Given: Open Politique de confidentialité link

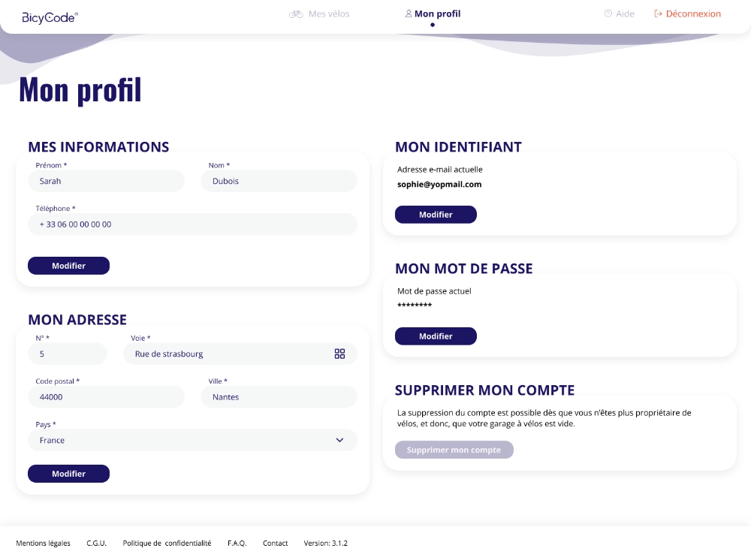Looking at the screenshot, I should (x=167, y=543).
